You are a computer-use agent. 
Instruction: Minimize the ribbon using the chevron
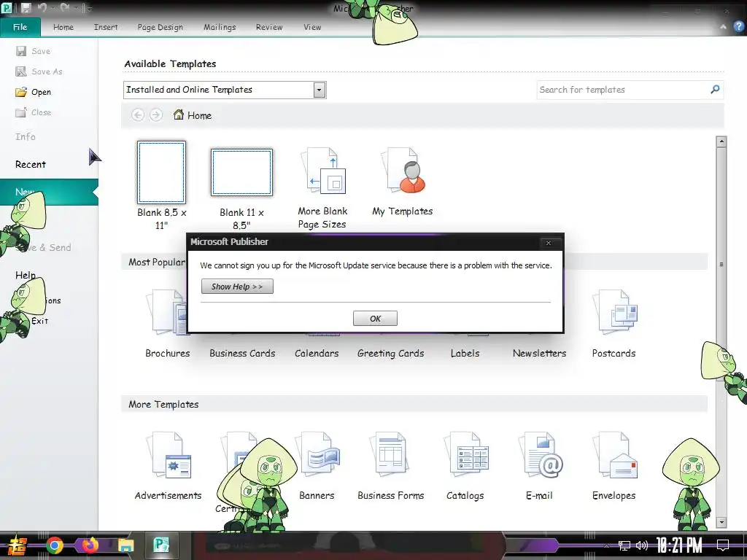[723, 27]
